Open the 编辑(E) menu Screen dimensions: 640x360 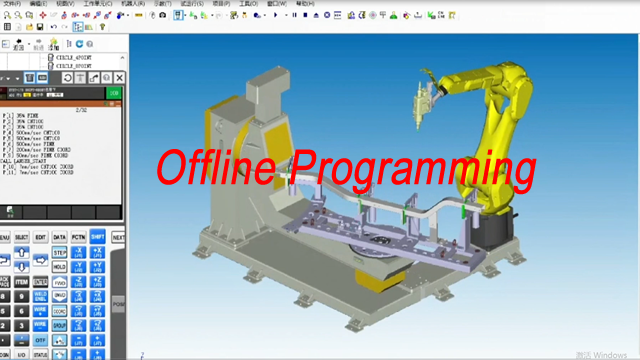point(38,4)
